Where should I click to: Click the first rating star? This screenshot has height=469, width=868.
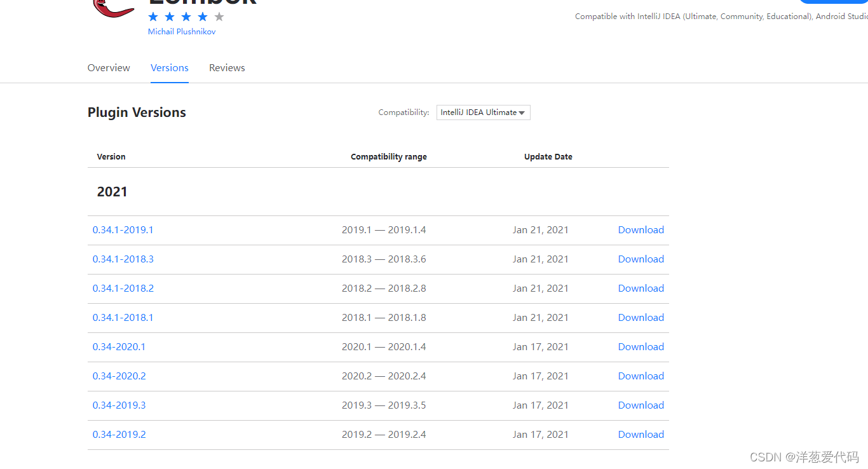click(153, 17)
